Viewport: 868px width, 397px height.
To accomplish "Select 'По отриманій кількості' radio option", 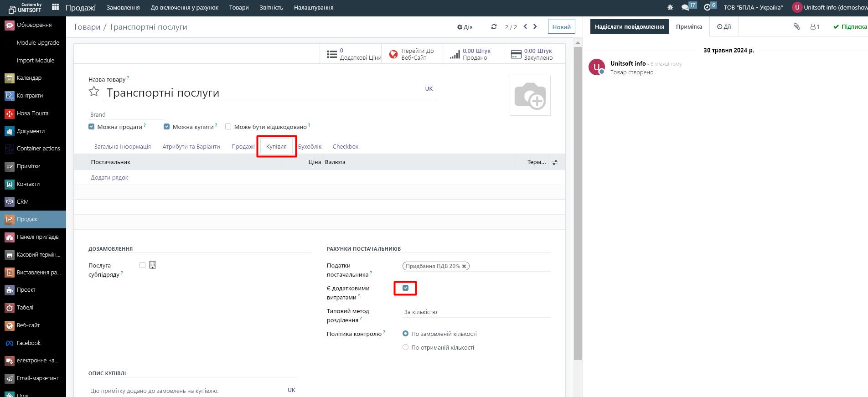I will click(x=405, y=347).
